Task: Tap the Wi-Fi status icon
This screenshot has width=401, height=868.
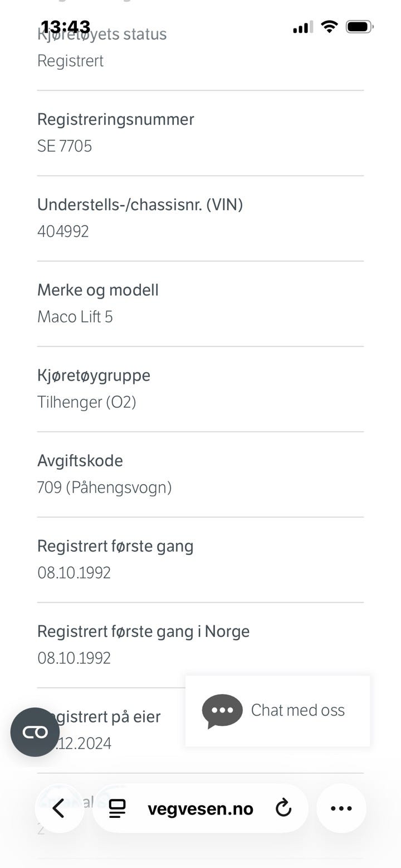Action: tap(330, 27)
